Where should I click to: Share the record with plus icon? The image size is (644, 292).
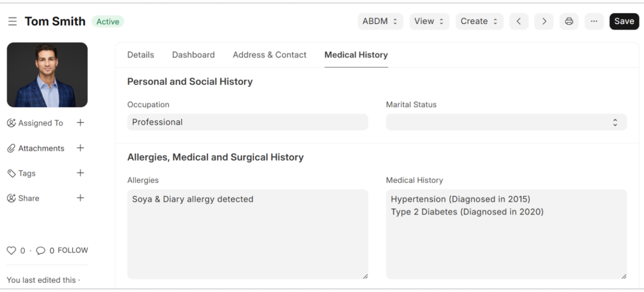click(80, 198)
